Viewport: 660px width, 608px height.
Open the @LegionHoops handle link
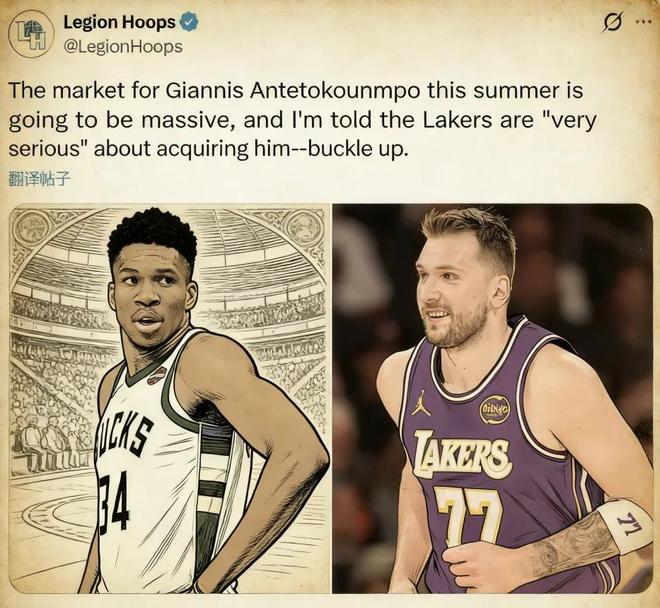pos(123,47)
